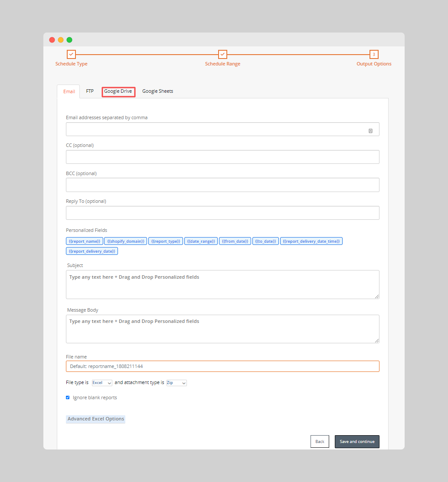Click the CC (optional) input field
This screenshot has width=448, height=482.
pos(222,157)
